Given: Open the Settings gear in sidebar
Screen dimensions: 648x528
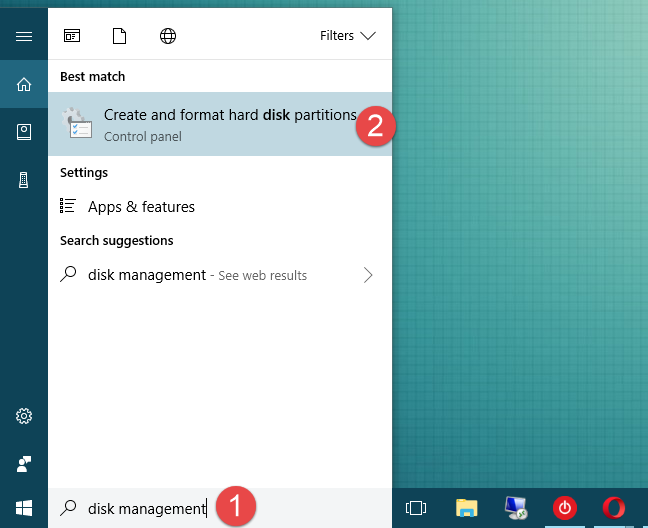Looking at the screenshot, I should [24, 416].
